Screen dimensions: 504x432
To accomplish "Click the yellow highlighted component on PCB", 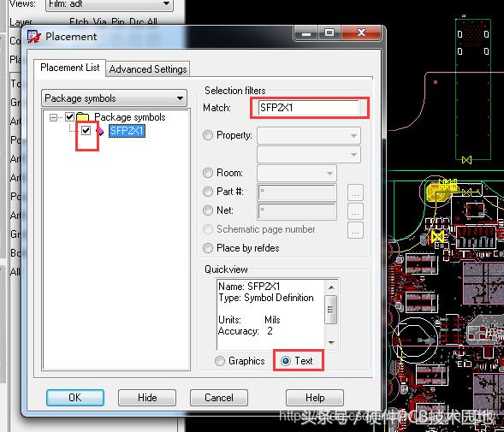I will pyautogui.click(x=438, y=192).
